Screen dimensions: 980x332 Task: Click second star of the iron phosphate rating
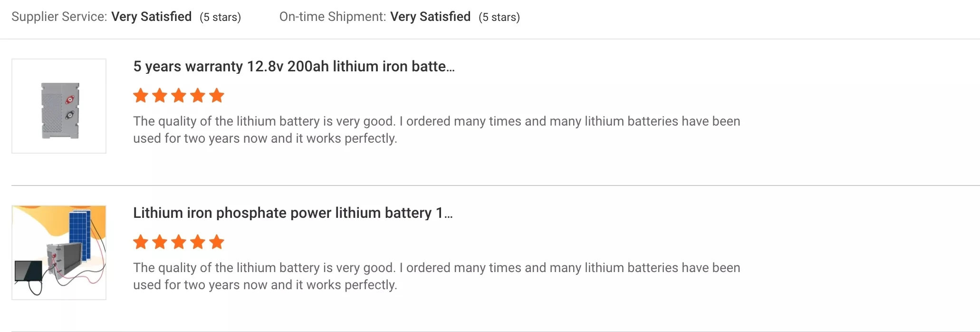(x=160, y=242)
